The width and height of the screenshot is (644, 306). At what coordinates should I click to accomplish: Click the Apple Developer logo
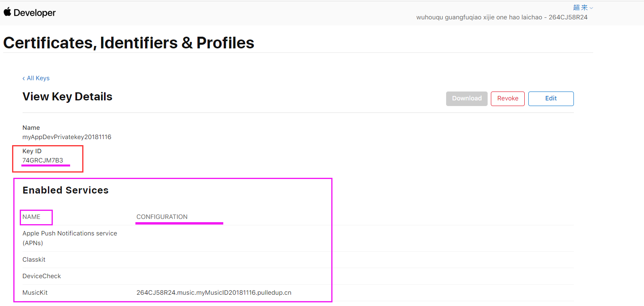pos(29,12)
